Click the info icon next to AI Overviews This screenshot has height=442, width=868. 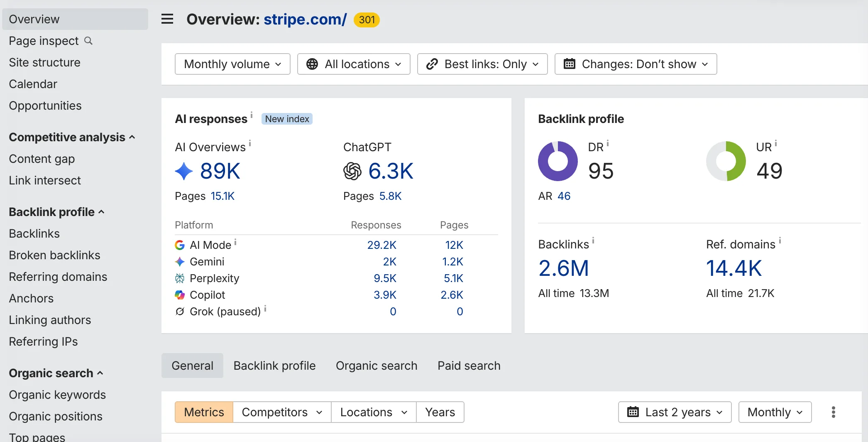click(250, 143)
